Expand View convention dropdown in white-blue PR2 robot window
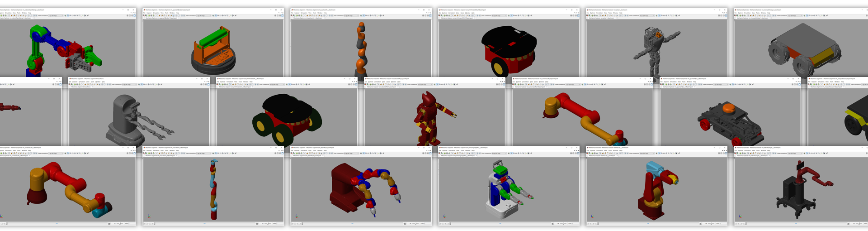This screenshot has height=231, width=868. 499,154
